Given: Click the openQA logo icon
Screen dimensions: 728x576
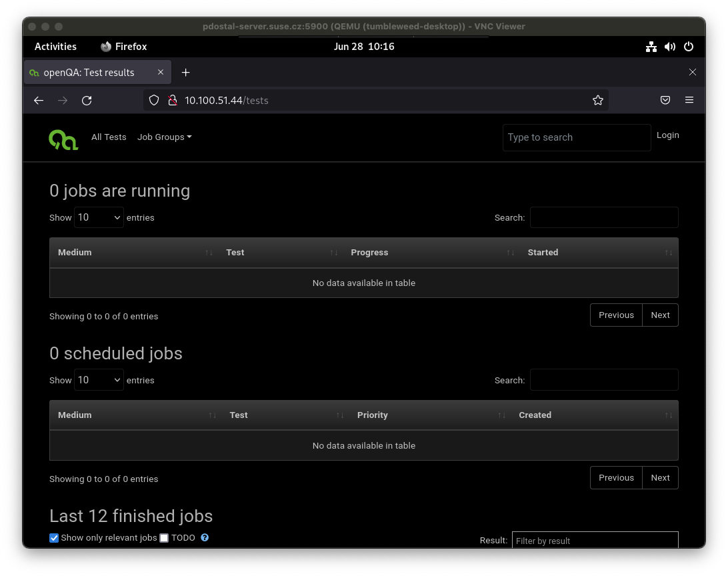Looking at the screenshot, I should point(63,140).
